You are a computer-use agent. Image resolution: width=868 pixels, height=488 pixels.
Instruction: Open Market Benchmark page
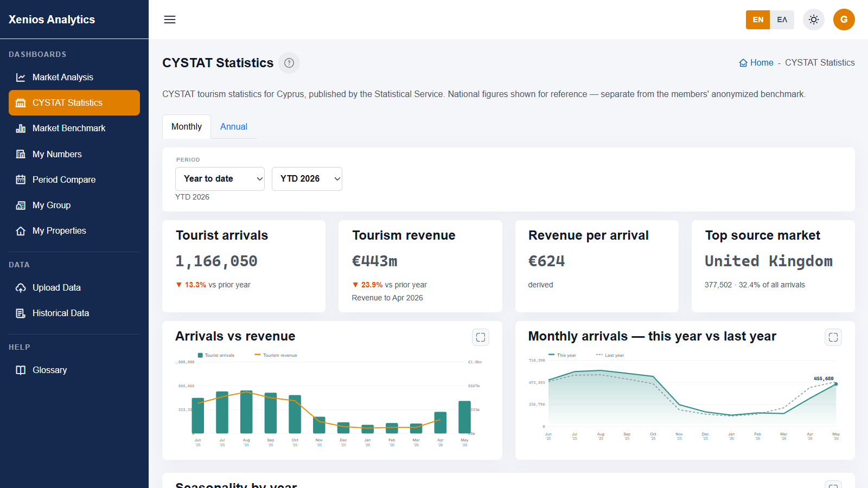pos(69,129)
